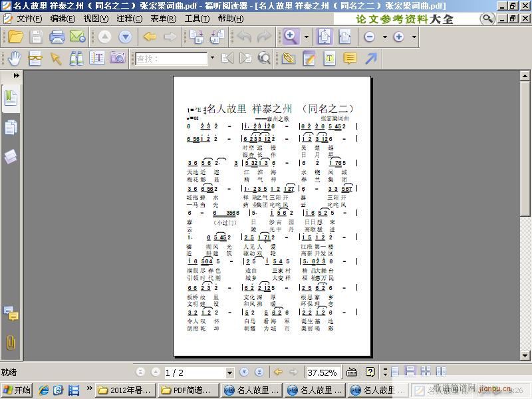Open the Attachments paperclip panel
This screenshot has width=532, height=399.
pos(11,343)
